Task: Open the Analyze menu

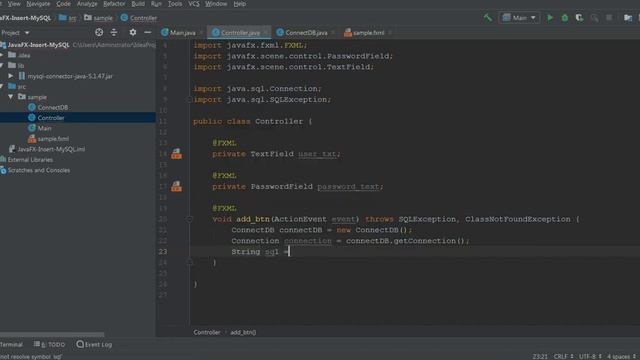Action: (x=87, y=4)
